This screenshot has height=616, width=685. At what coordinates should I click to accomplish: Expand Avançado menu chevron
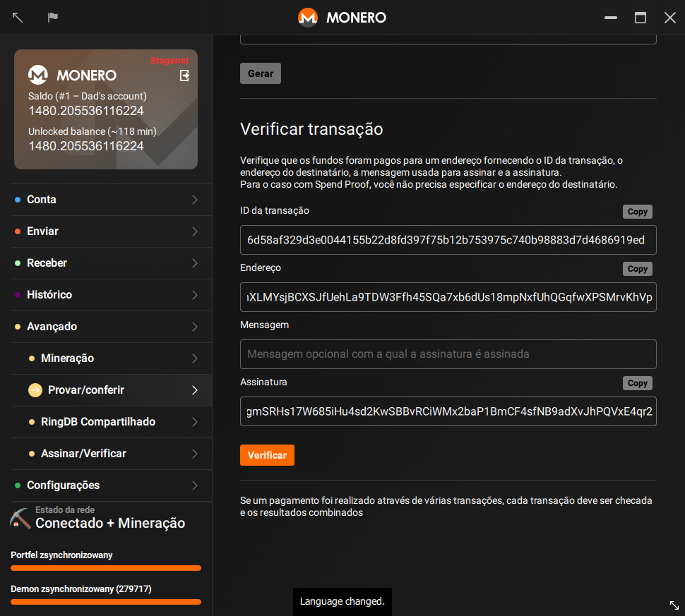[x=195, y=327]
